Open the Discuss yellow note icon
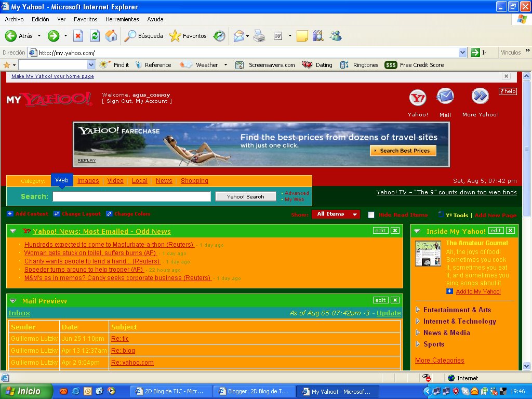Viewport: 532px width, 399px height. pyautogui.click(x=302, y=36)
